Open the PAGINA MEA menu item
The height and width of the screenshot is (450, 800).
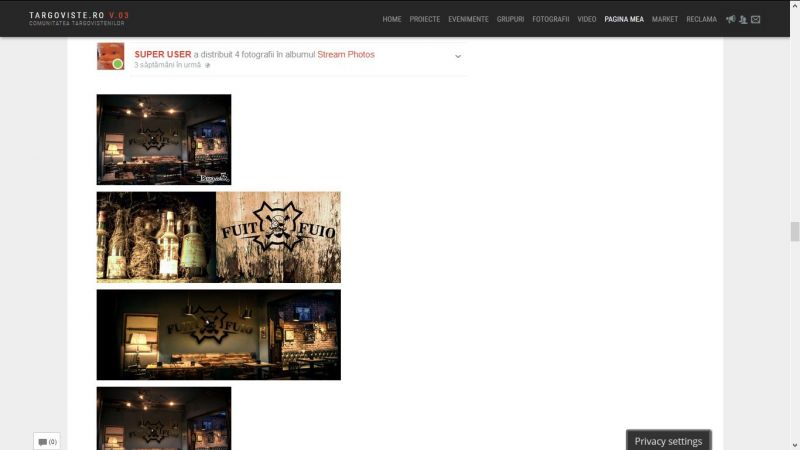coord(624,19)
